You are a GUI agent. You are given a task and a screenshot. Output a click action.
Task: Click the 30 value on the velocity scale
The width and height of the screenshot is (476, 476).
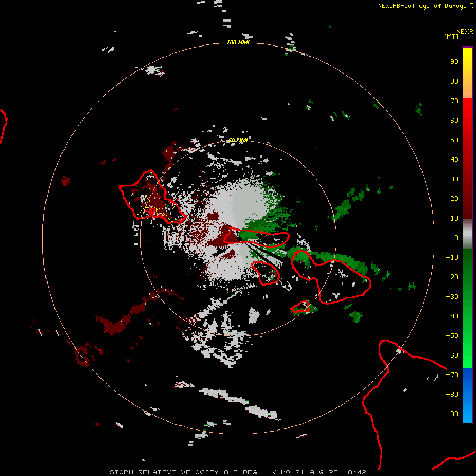[454, 179]
